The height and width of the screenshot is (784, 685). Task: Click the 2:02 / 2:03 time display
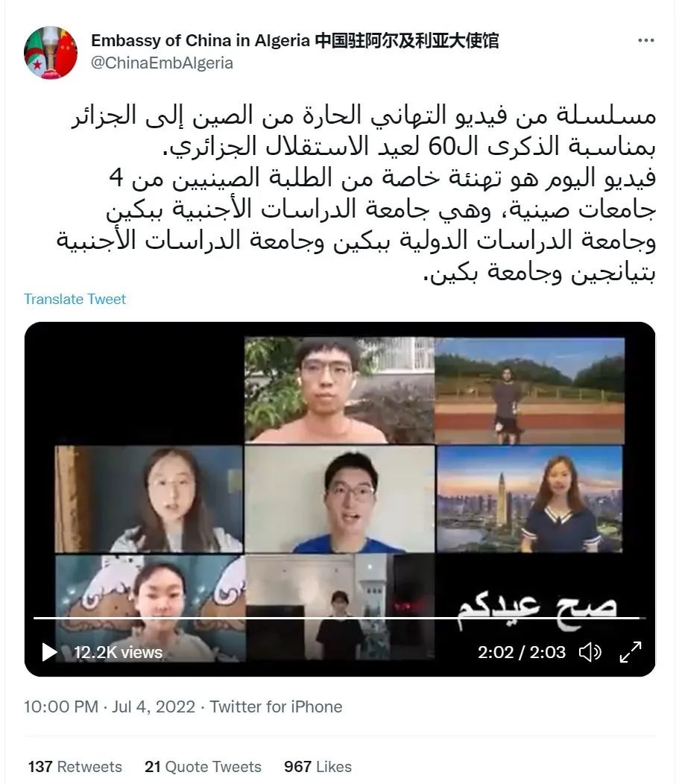(522, 653)
